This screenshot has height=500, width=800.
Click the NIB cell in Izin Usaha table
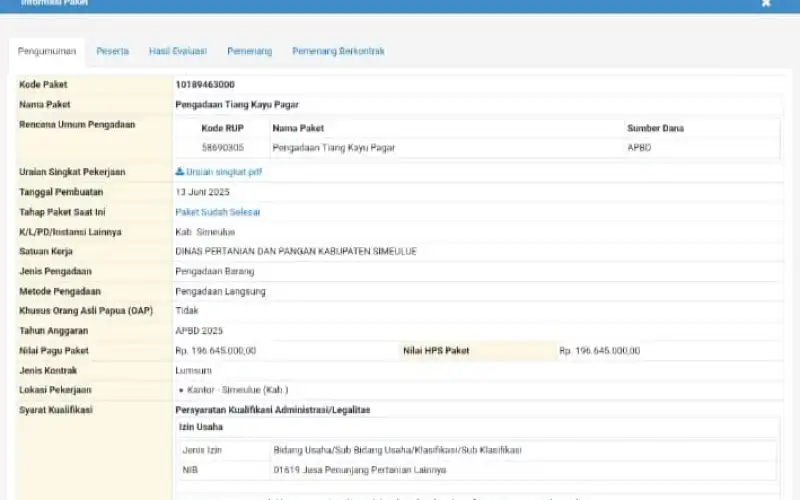[190, 470]
